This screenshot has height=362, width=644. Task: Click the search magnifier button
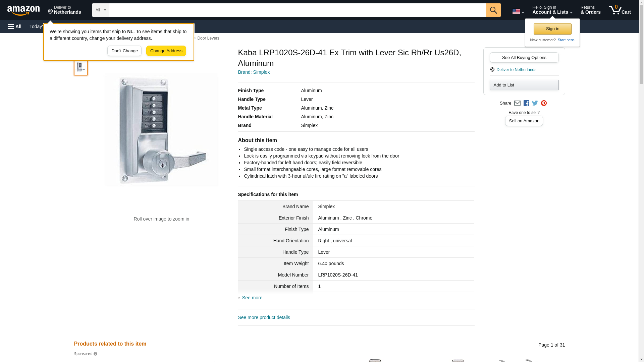[x=493, y=10]
